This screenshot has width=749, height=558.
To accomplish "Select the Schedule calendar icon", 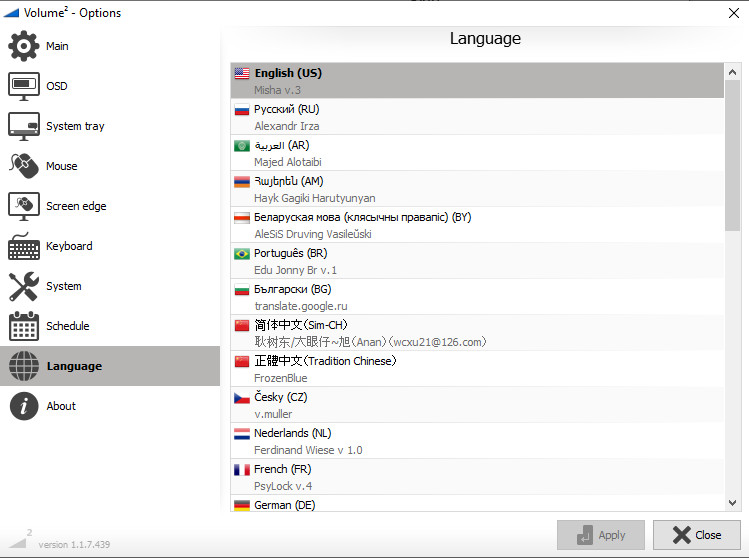I will click(x=24, y=326).
